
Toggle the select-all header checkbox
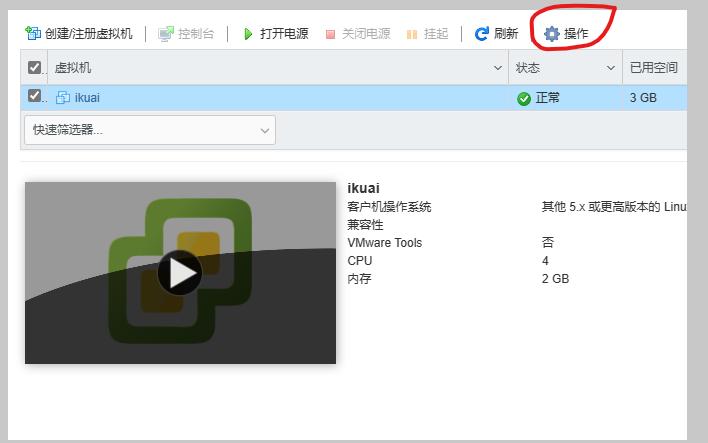(34, 68)
